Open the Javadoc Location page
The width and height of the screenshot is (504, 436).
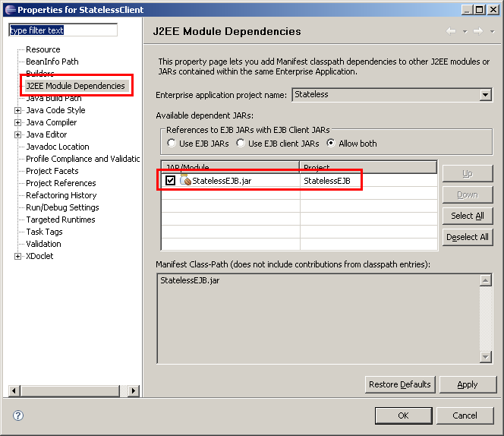[x=58, y=147]
